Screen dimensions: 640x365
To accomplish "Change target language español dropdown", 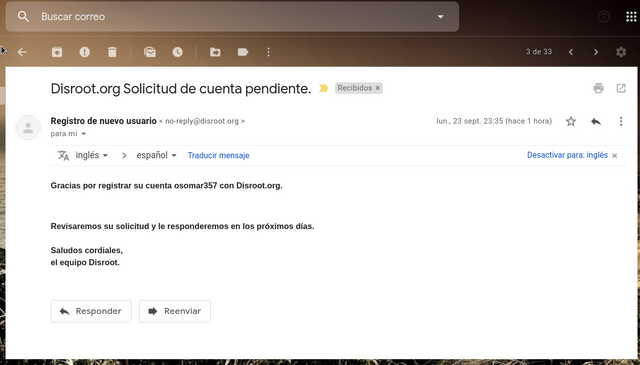I will click(x=156, y=155).
